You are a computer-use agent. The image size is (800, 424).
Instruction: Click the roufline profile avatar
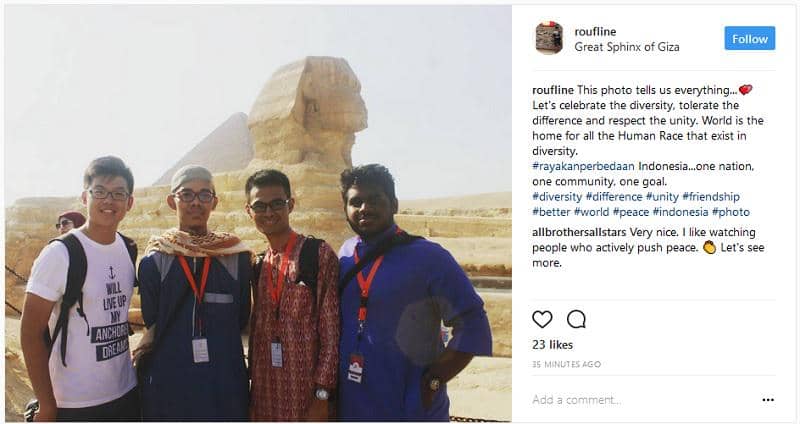549,38
